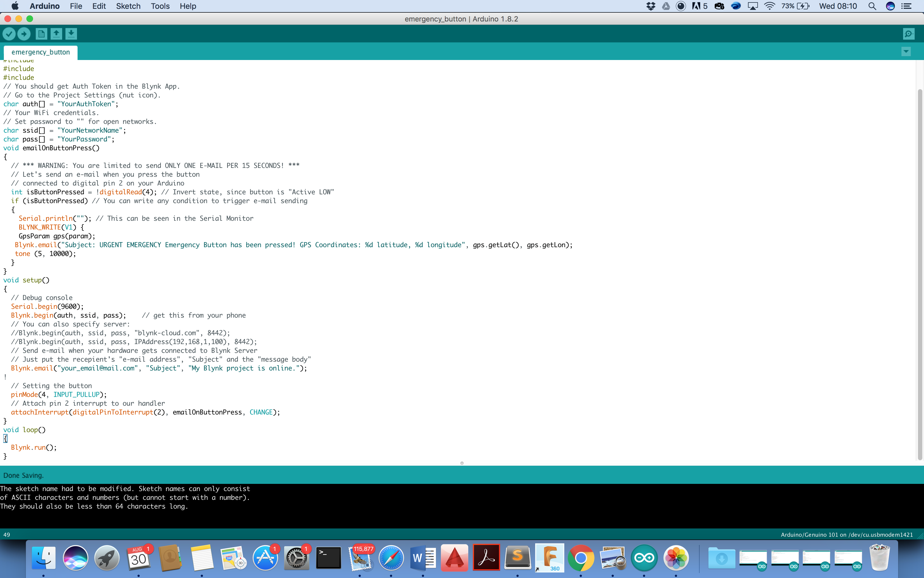Click the "YourNetworkName" string in code

[x=90, y=130]
